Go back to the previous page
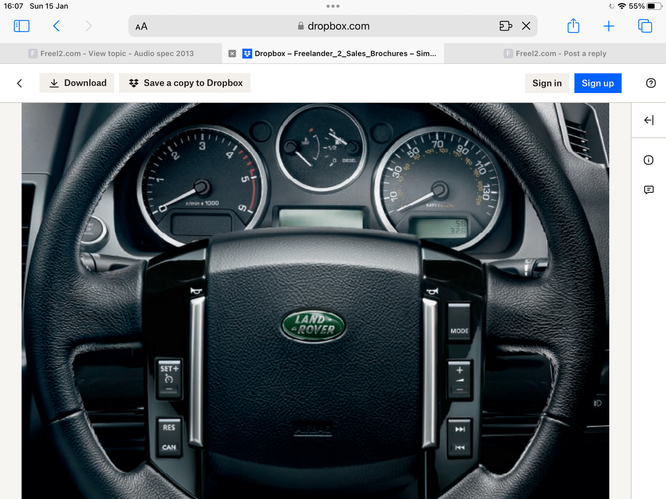This screenshot has width=666, height=499. (56, 26)
